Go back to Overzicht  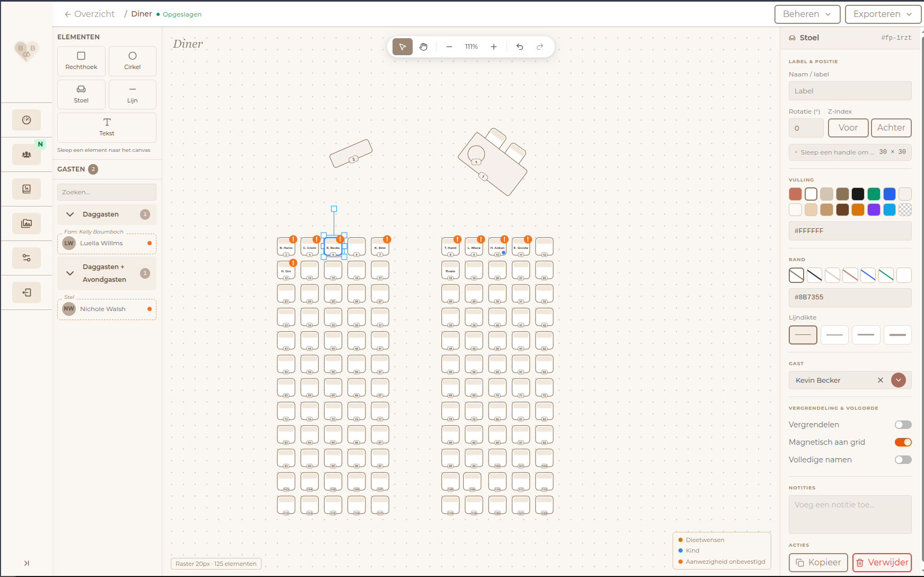tap(89, 14)
